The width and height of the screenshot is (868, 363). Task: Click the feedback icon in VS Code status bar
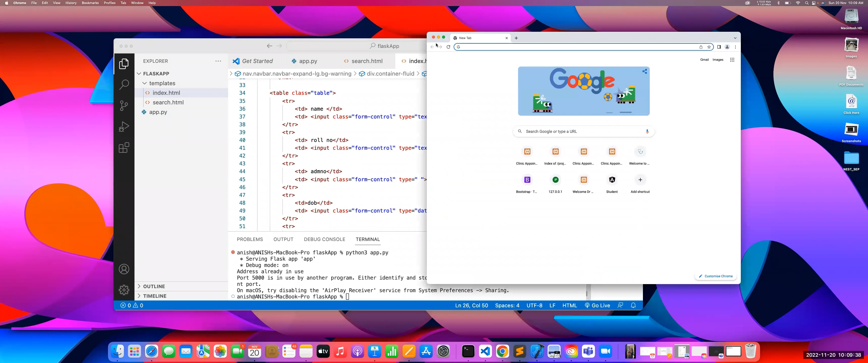620,306
